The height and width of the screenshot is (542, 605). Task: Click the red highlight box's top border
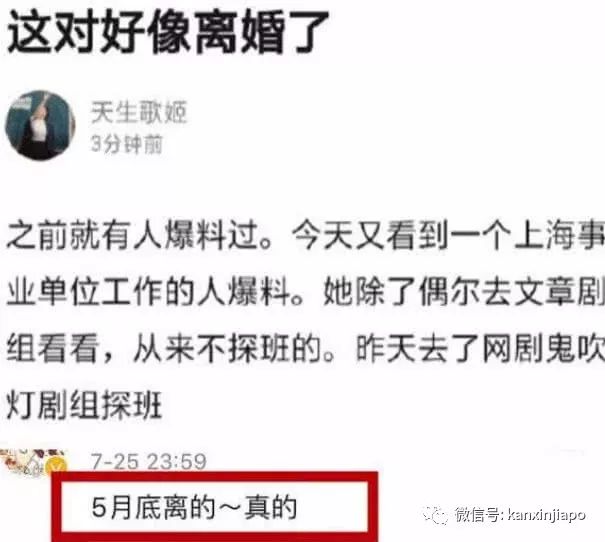[215, 476]
